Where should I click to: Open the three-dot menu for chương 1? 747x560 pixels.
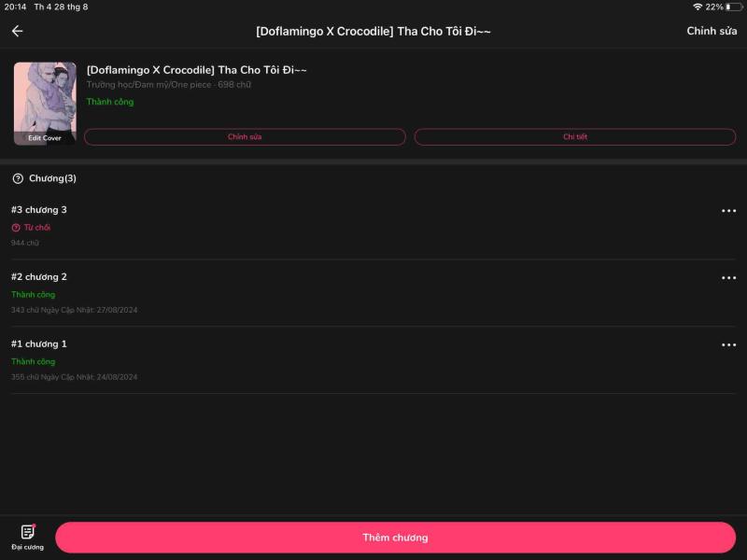(728, 345)
